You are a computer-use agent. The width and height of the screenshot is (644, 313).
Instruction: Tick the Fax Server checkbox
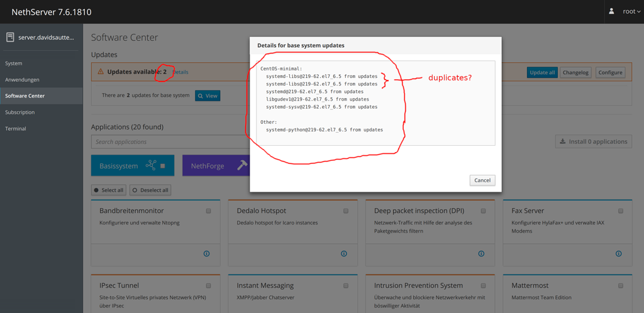[621, 211]
